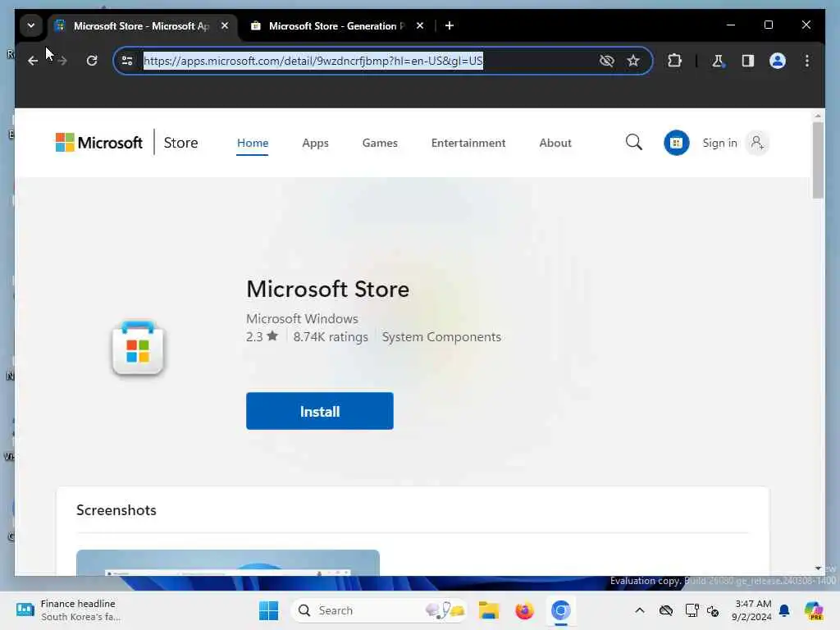Click the Store link in header
840x630 pixels.
(180, 143)
